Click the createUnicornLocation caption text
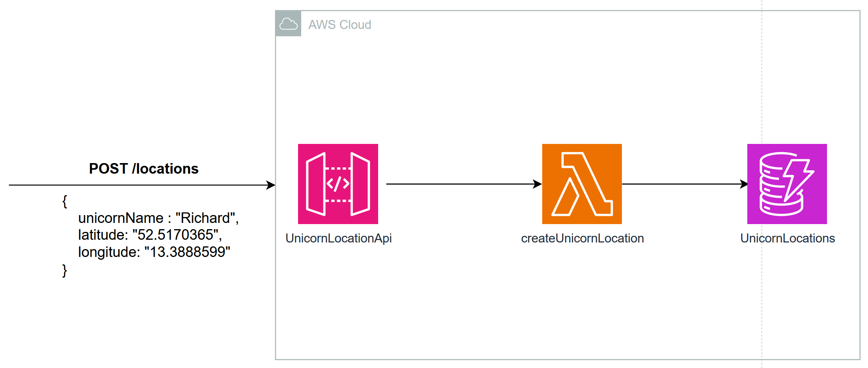This screenshot has height=368, width=868. coord(582,238)
